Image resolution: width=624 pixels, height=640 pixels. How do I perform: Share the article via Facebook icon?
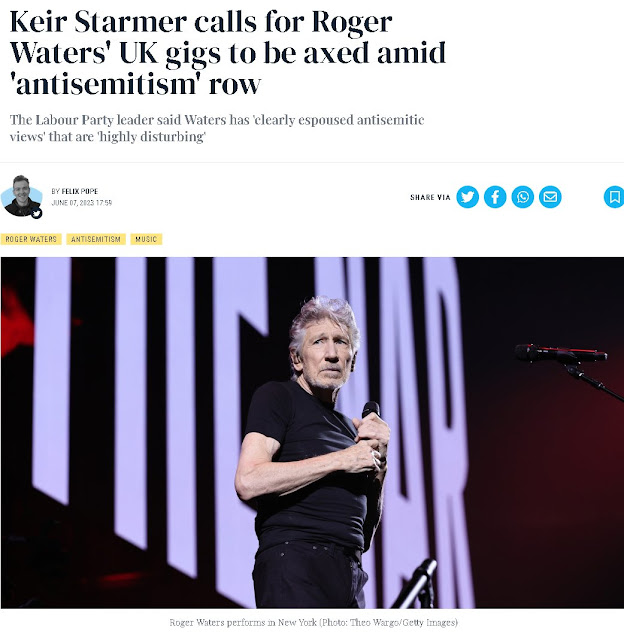click(x=495, y=197)
